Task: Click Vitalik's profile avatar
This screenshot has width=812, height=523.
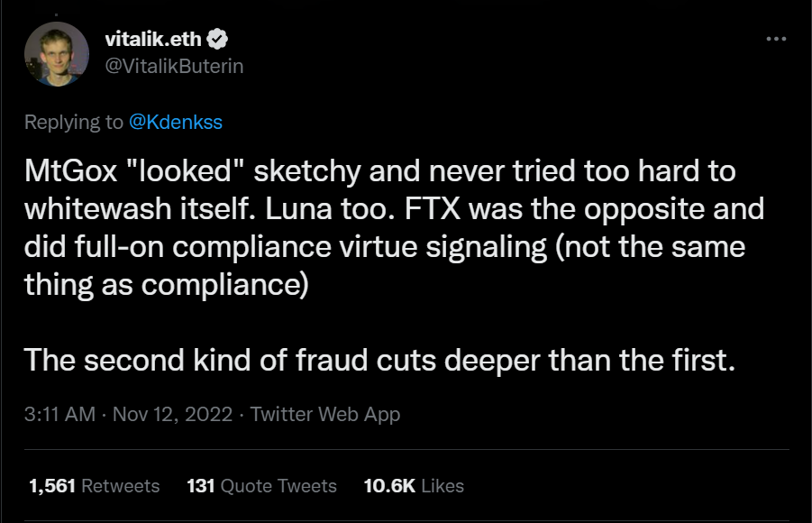Action: [57, 53]
